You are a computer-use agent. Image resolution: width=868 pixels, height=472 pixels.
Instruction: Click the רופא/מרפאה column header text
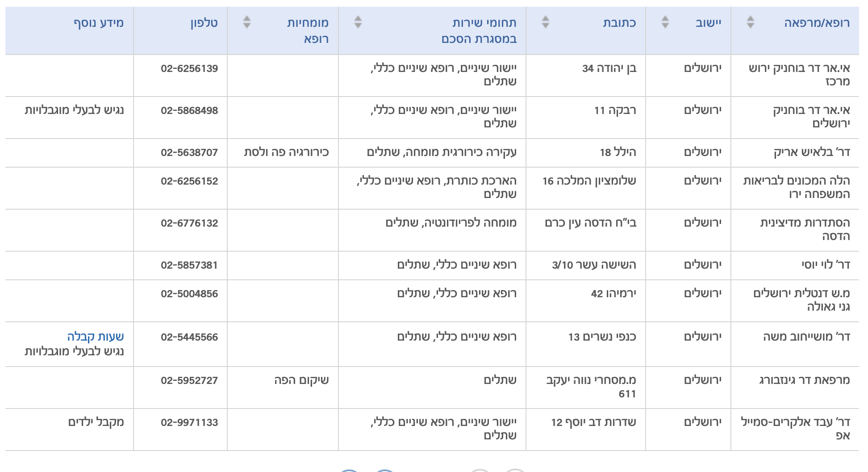pos(817,23)
